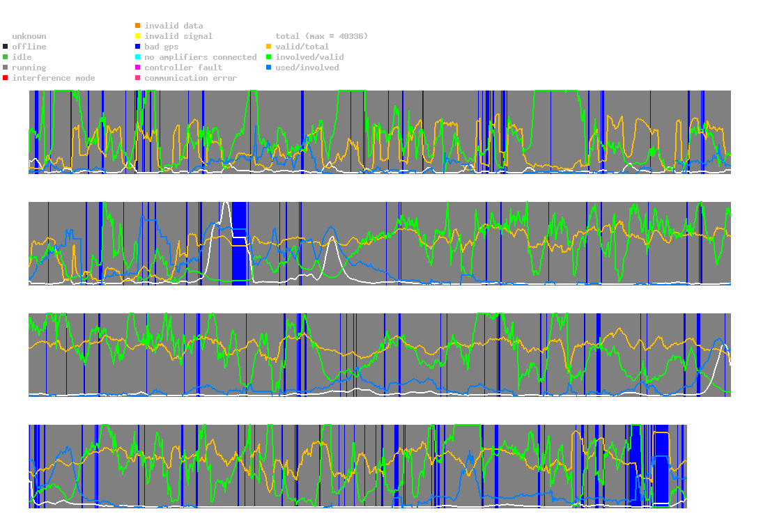Image resolution: width=763 pixels, height=532 pixels.
Task: Click the green involved/valid legend swatch
Action: pos(268,57)
